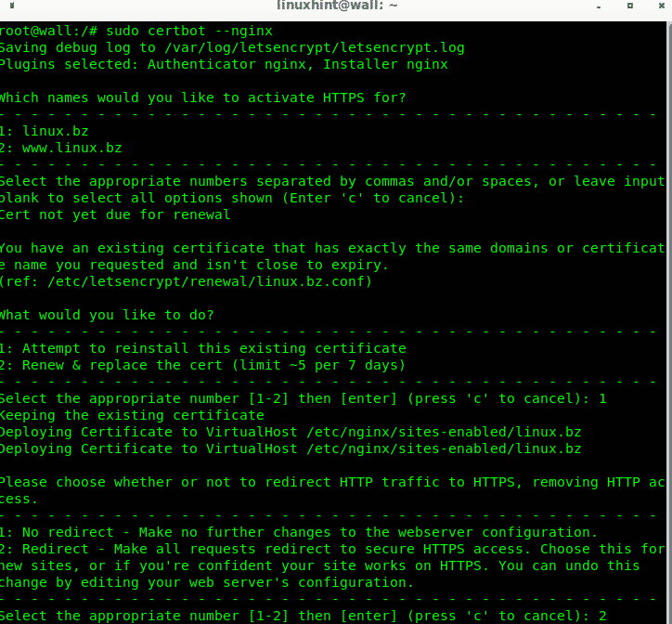Click the '1: linux.bz' option line
The image size is (672, 624).
45,131
